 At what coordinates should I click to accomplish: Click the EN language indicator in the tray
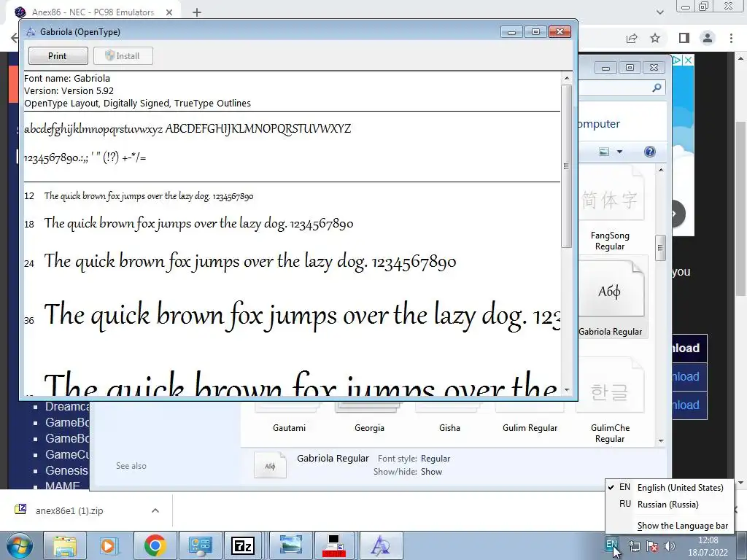pos(611,544)
